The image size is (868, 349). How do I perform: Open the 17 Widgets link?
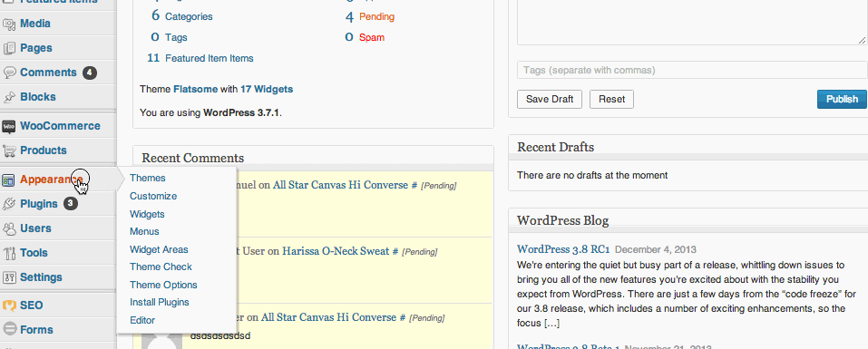click(267, 89)
